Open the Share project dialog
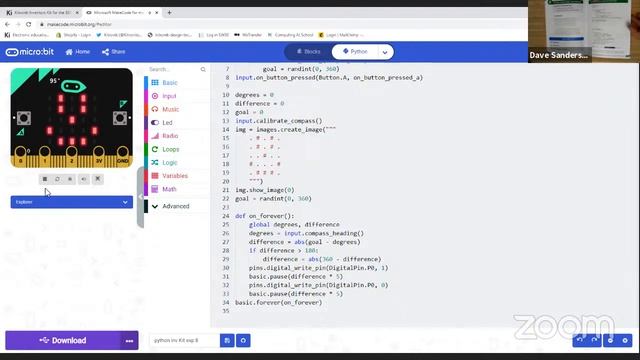This screenshot has height=360, width=640. click(113, 52)
